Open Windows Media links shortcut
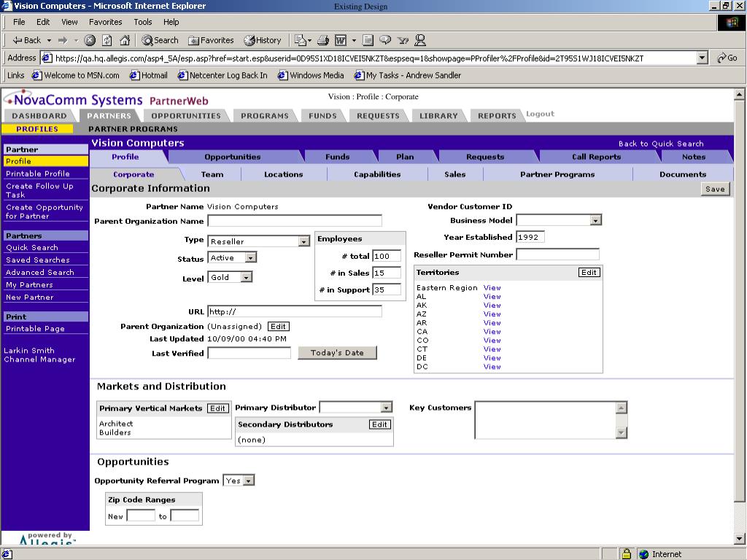This screenshot has width=747, height=560. [311, 75]
